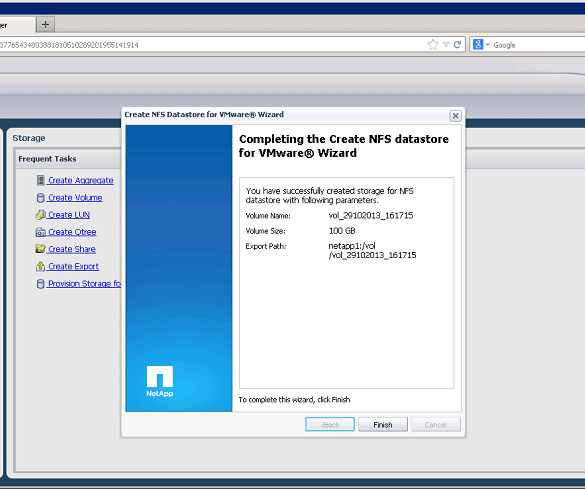This screenshot has height=489, width=585.
Task: Click the Create Volume cylinder icon
Action: click(41, 198)
